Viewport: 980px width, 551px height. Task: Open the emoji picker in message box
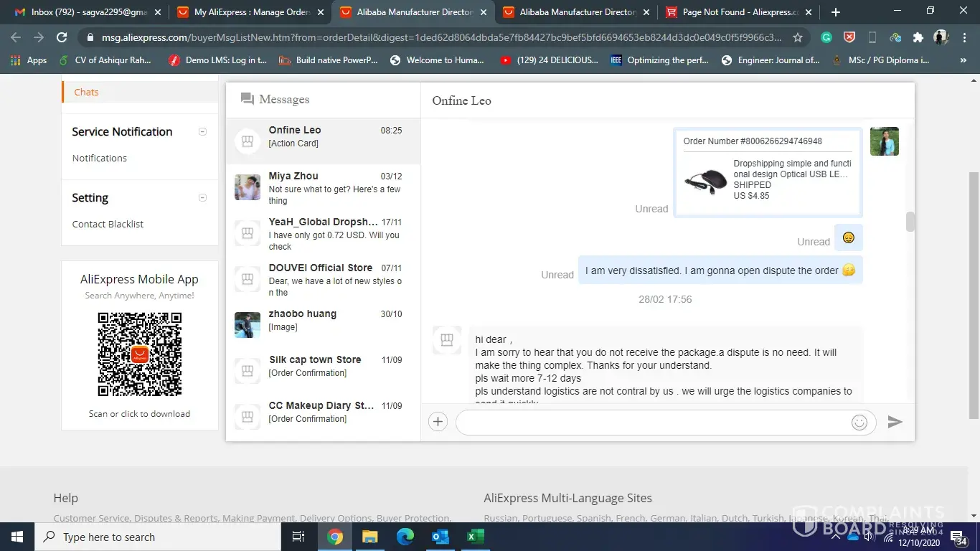[x=859, y=423]
